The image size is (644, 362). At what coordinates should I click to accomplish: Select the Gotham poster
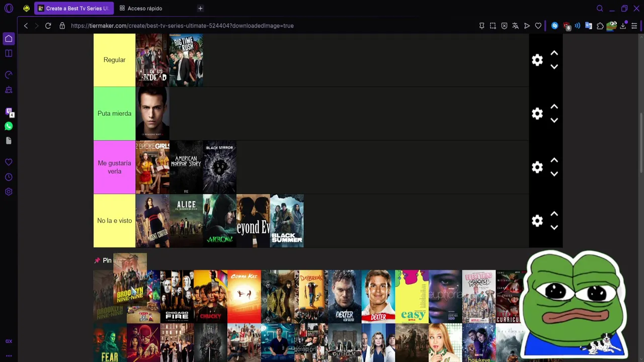tap(345, 343)
